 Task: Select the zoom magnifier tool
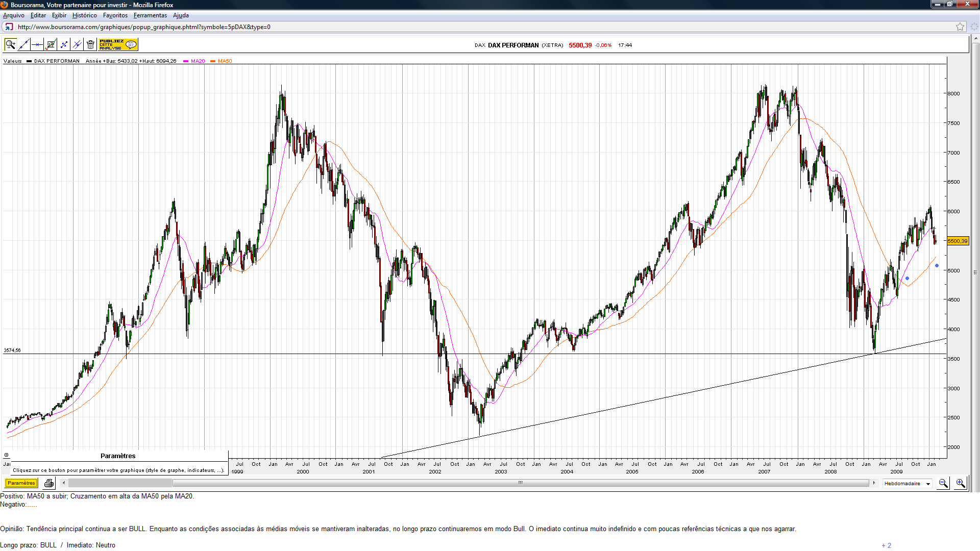click(10, 45)
